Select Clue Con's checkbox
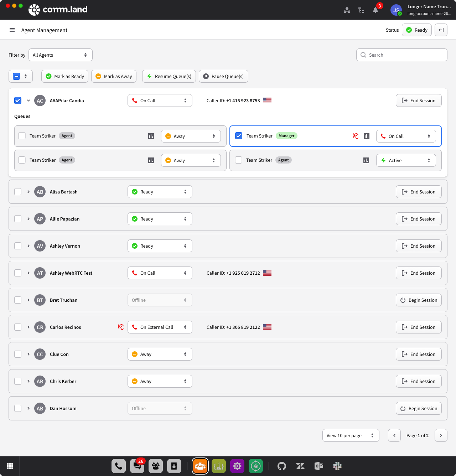 pyautogui.click(x=18, y=354)
